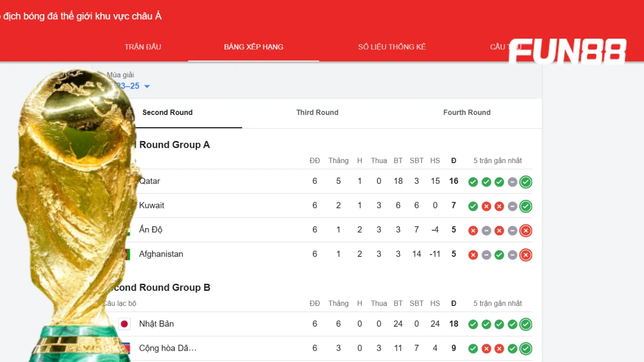Image resolution: width=644 pixels, height=362 pixels.
Task: Click Kuwait's first recent match win icon
Action: coord(473,206)
